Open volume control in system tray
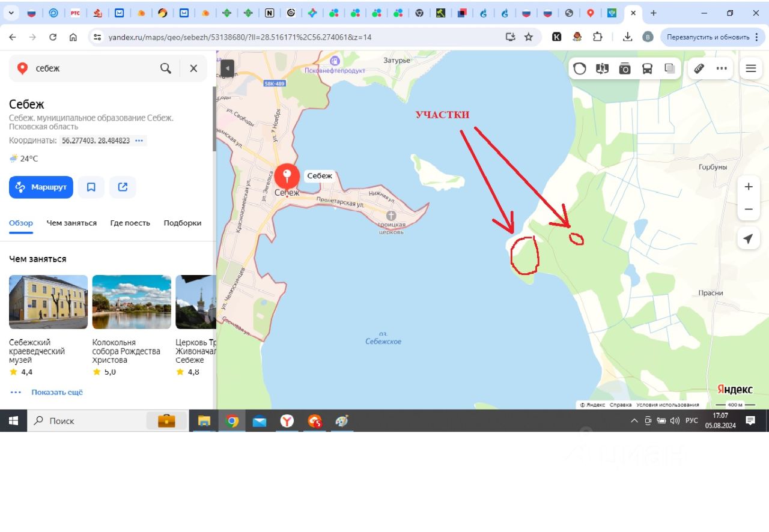 point(675,421)
